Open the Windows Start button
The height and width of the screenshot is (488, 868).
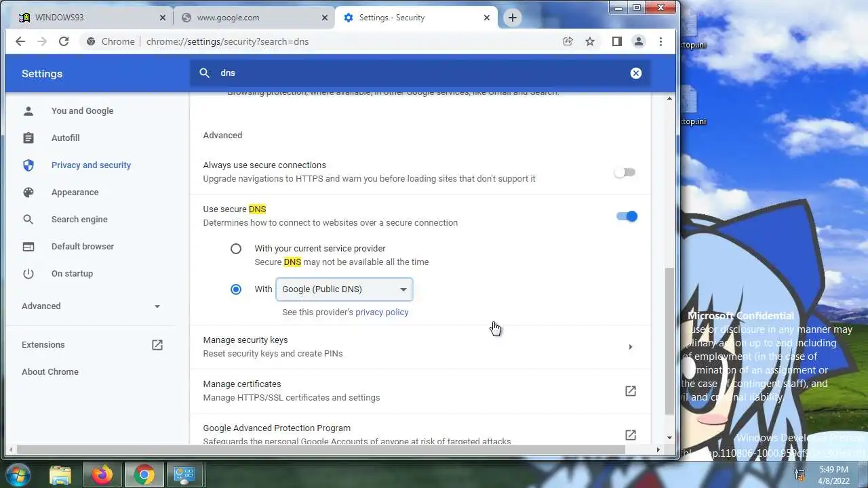point(18,474)
